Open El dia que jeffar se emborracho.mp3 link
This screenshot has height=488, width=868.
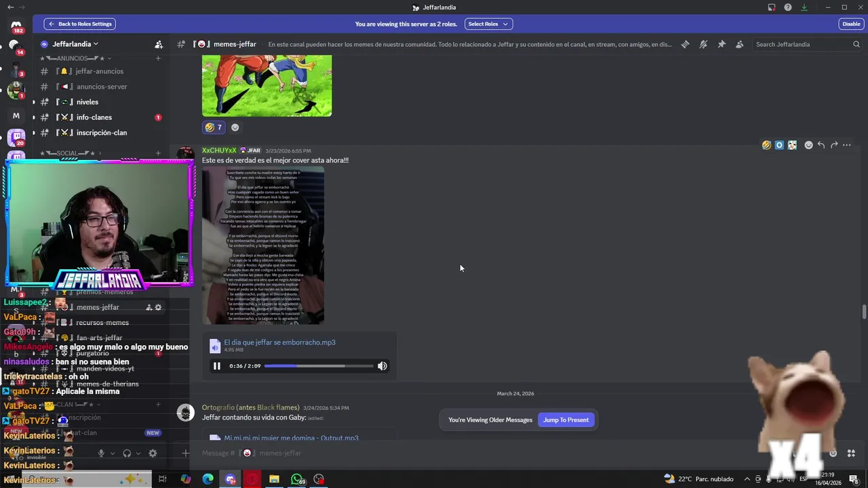279,342
